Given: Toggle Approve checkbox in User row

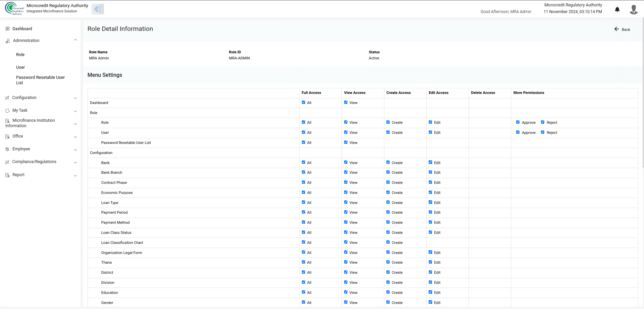Looking at the screenshot, I should point(518,132).
